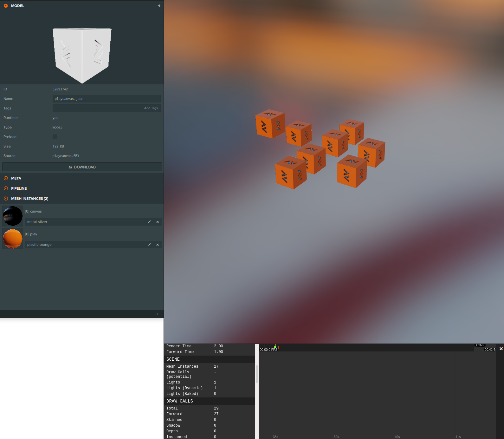
Task: Click the Total draw calls row
Action: 209,408
